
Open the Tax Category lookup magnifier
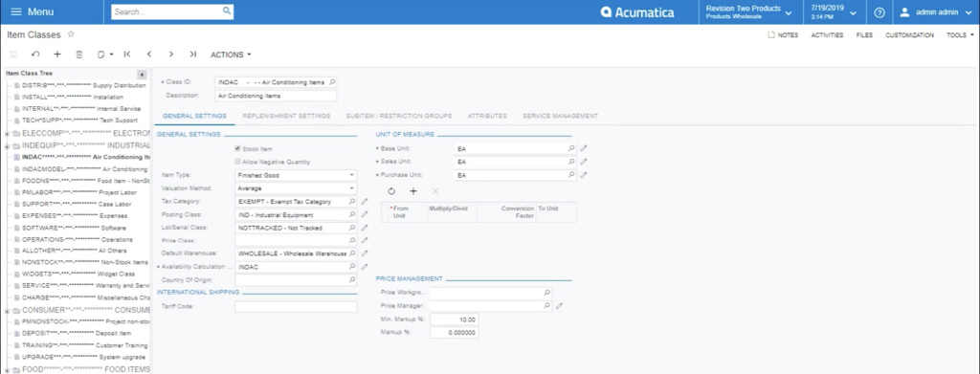(x=352, y=202)
